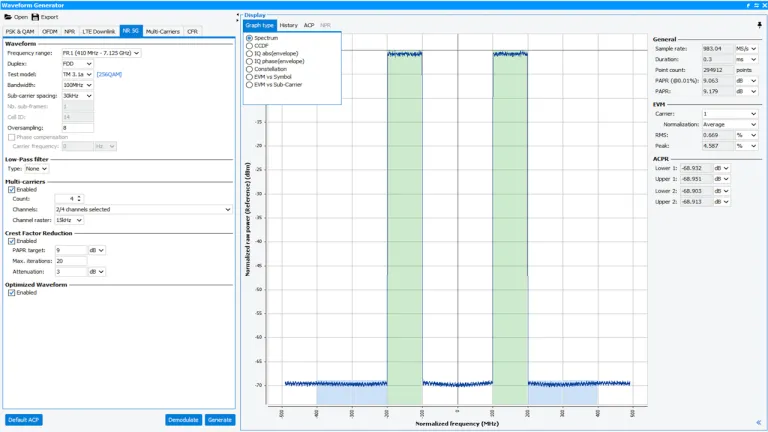Open the Multi-Carriers tab

163,31
